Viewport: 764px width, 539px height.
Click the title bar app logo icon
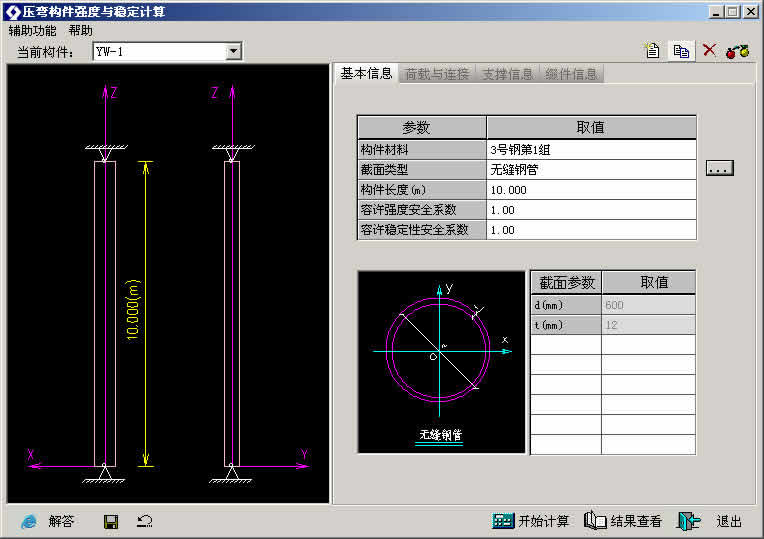pyautogui.click(x=13, y=12)
